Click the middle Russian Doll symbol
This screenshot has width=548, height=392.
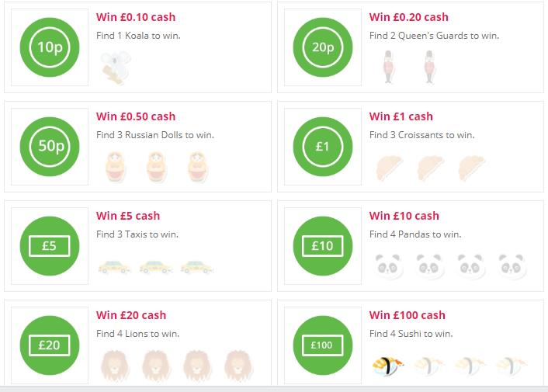156,166
